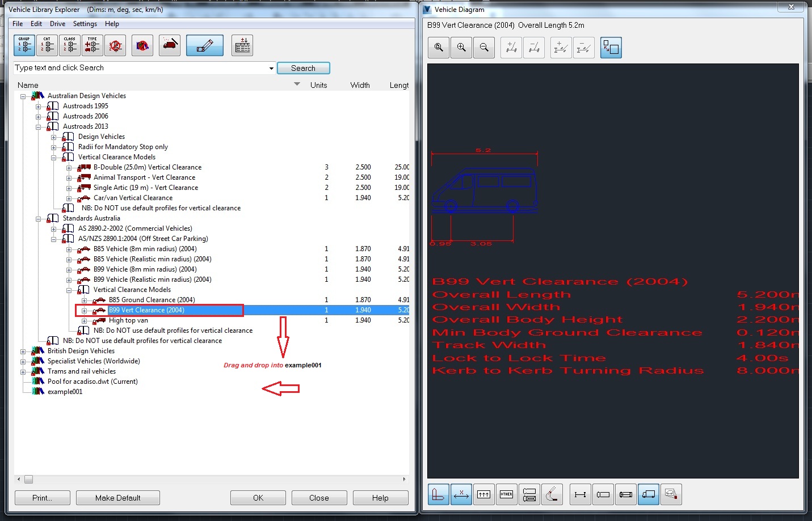Select the GROUP tree view icon
The height and width of the screenshot is (521, 812).
pos(24,45)
